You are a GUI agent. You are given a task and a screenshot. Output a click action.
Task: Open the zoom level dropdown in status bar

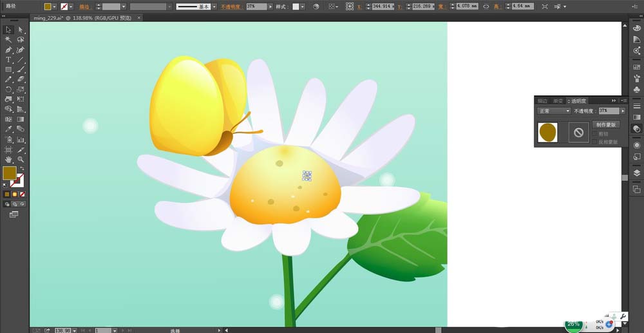click(74, 330)
